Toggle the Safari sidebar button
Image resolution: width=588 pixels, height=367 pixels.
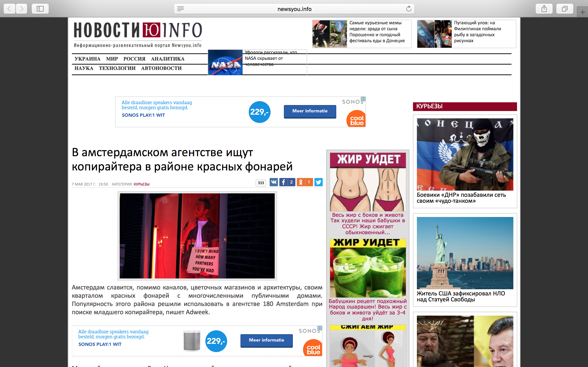click(40, 9)
